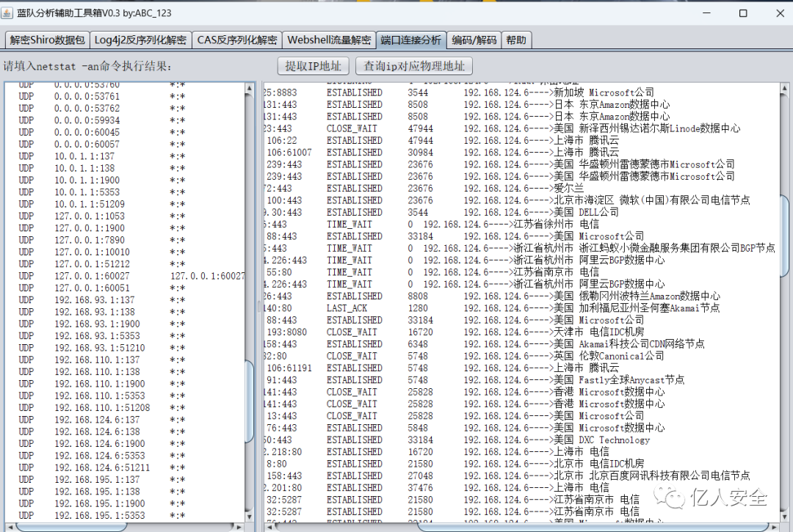793x532 pixels.
Task: Click the right pane horizontal scroll left arrow
Action: [x=269, y=528]
